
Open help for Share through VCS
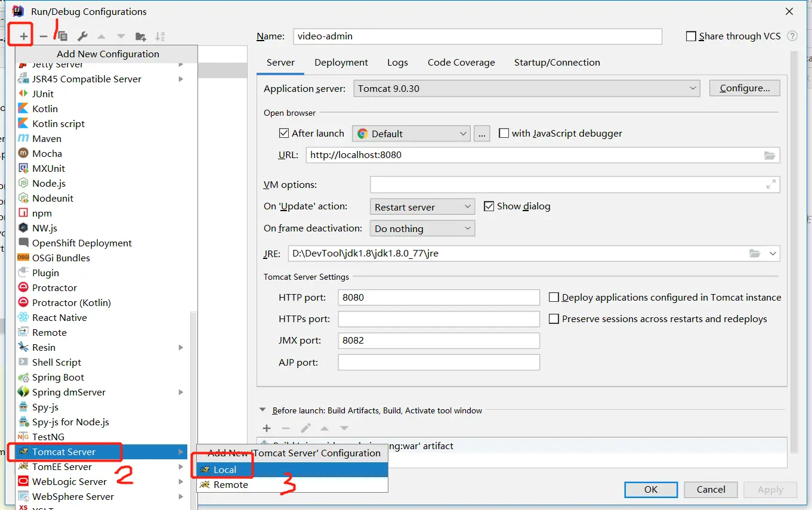click(x=792, y=36)
